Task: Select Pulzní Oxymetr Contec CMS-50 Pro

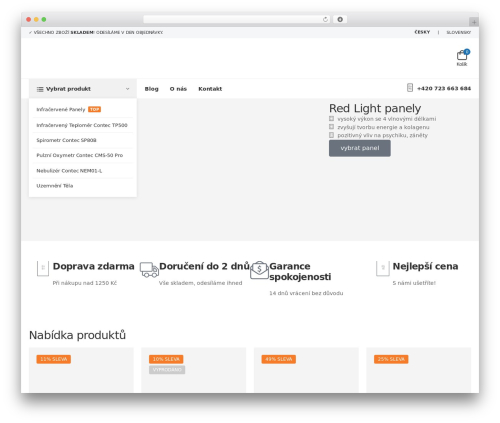Action: click(80, 155)
